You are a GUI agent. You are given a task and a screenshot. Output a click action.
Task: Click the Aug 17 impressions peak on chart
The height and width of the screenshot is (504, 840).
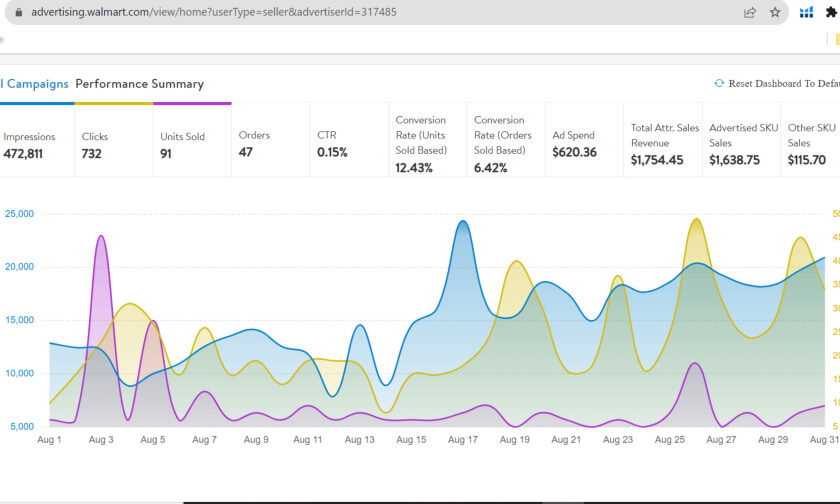coord(462,222)
